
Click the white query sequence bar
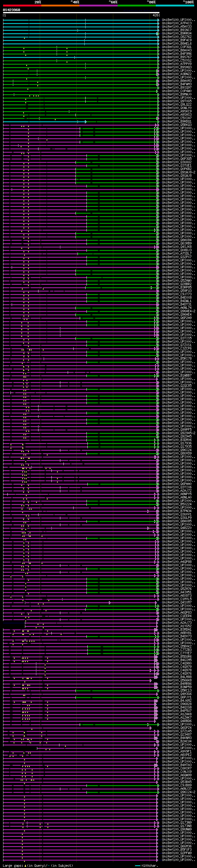(x=81, y=12)
